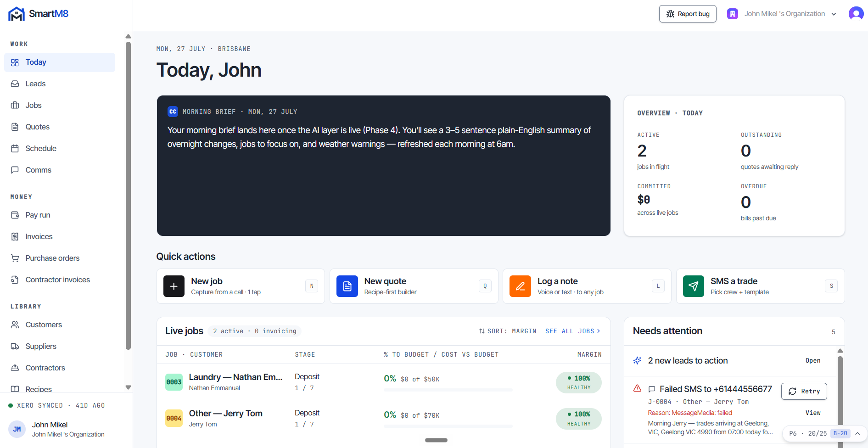868x448 pixels.
Task: Click the Suppliers truck icon
Action: [15, 347]
